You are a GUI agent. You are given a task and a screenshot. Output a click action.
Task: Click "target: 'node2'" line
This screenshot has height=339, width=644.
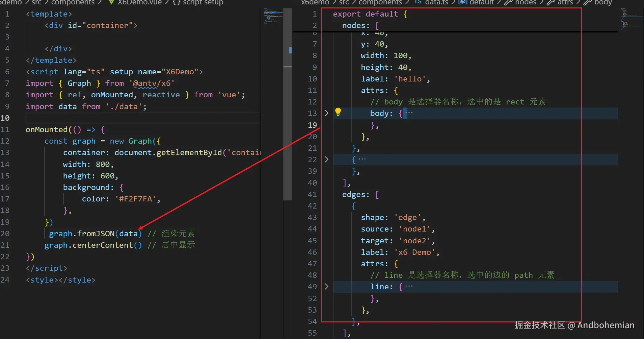coord(398,241)
